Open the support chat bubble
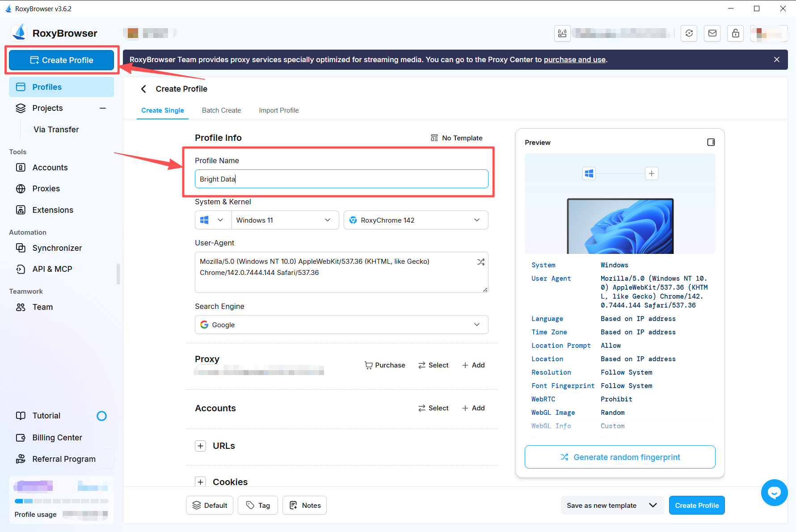 pos(774,492)
